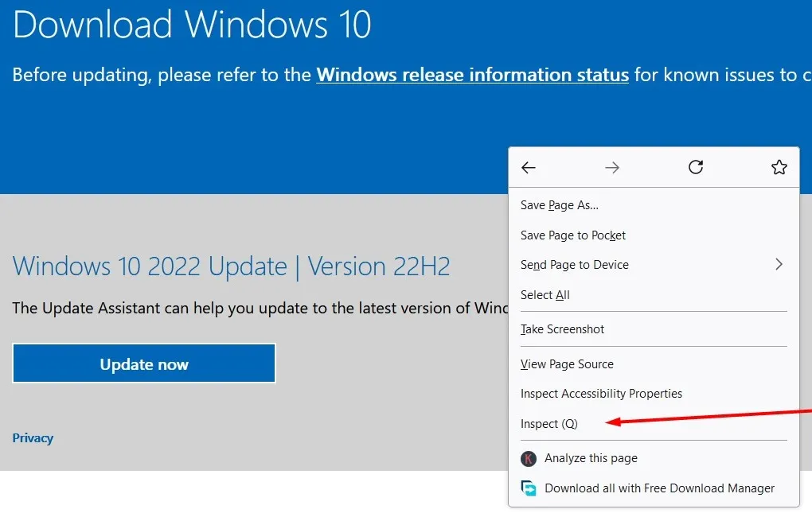The height and width of the screenshot is (517, 812).
Task: Pick Take Screenshot from the menu
Action: (x=654, y=329)
